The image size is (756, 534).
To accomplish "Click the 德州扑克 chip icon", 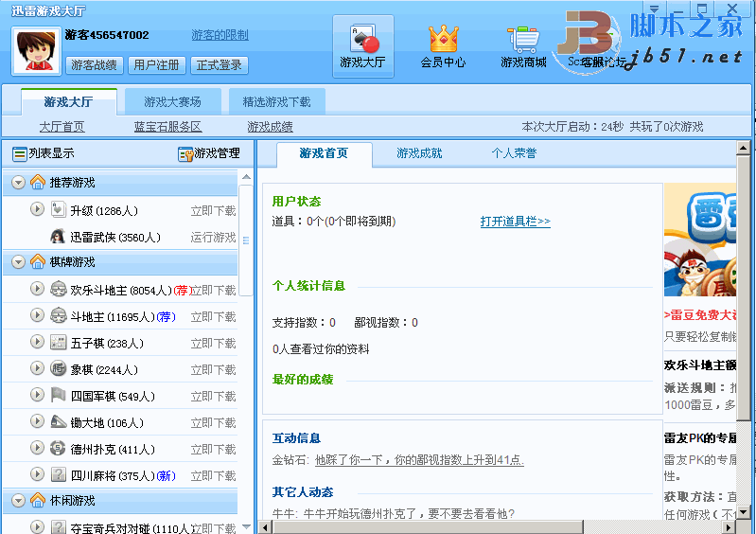I will coord(58,448).
